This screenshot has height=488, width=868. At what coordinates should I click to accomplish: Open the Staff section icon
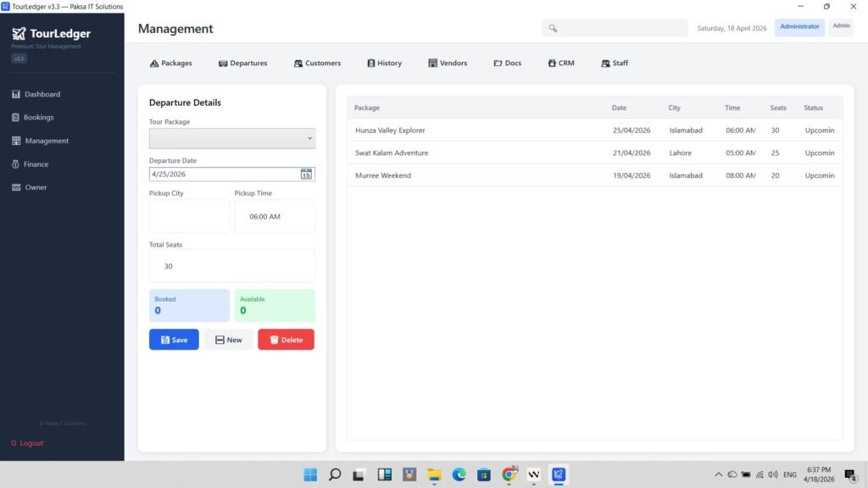tap(605, 64)
